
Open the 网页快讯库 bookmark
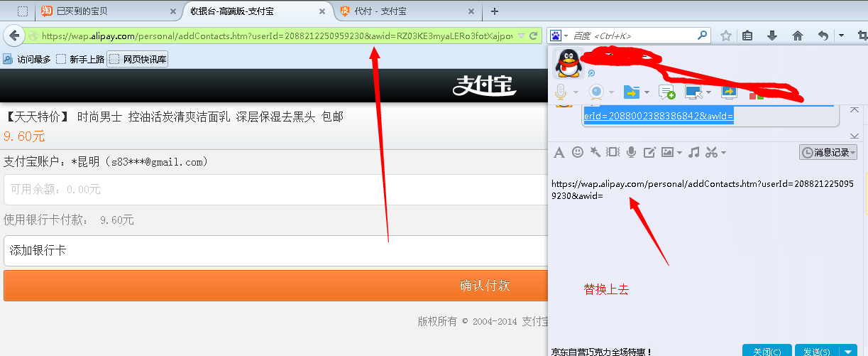[x=138, y=60]
